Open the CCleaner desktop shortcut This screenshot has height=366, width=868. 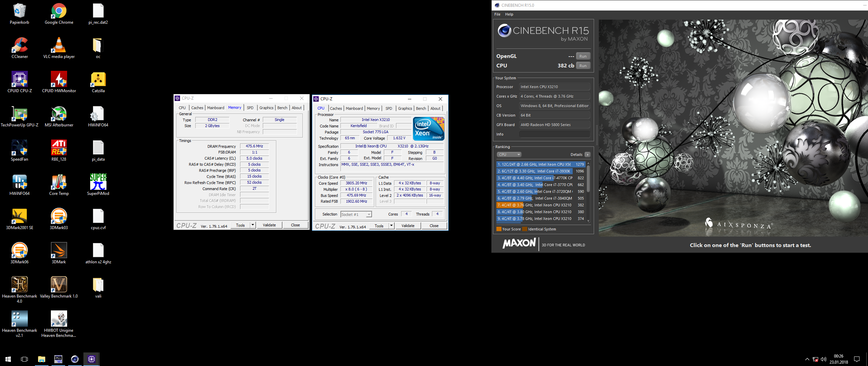[19, 48]
